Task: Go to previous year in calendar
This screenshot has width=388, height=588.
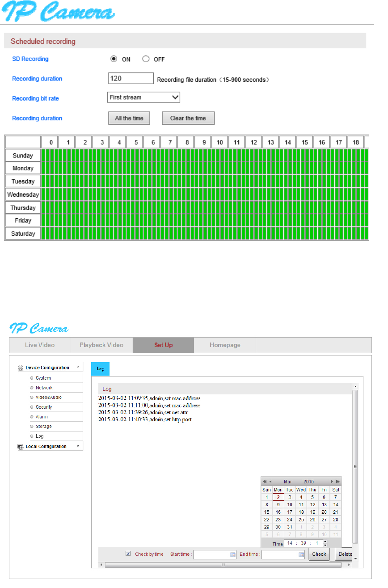Action: coord(265,482)
